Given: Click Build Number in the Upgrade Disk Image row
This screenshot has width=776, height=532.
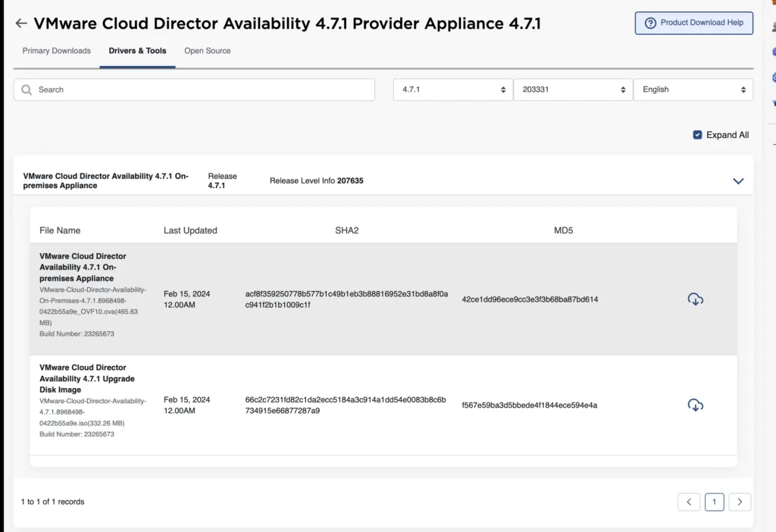Looking at the screenshot, I should pyautogui.click(x=77, y=434).
